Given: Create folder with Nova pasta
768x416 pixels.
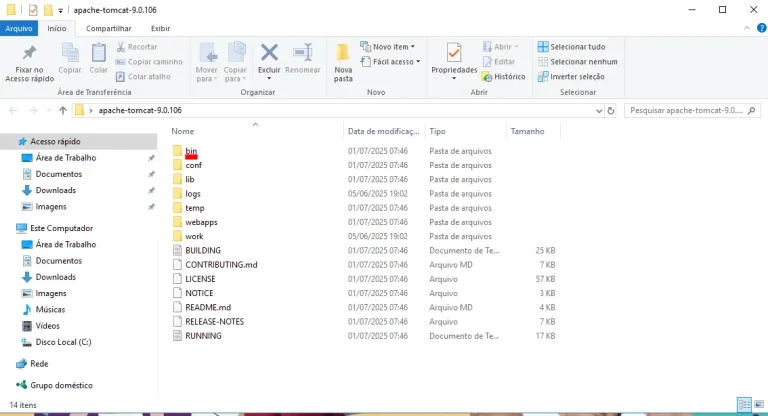Looking at the screenshot, I should click(343, 63).
